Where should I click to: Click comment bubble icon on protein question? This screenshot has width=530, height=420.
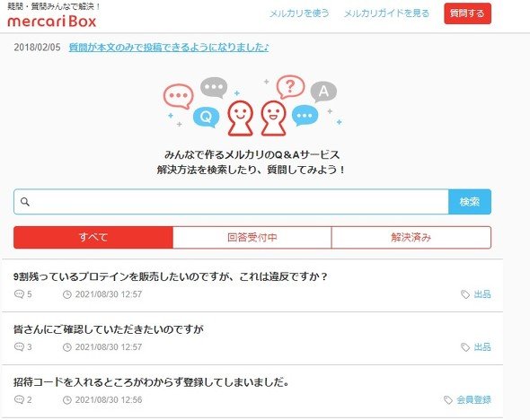(x=19, y=294)
